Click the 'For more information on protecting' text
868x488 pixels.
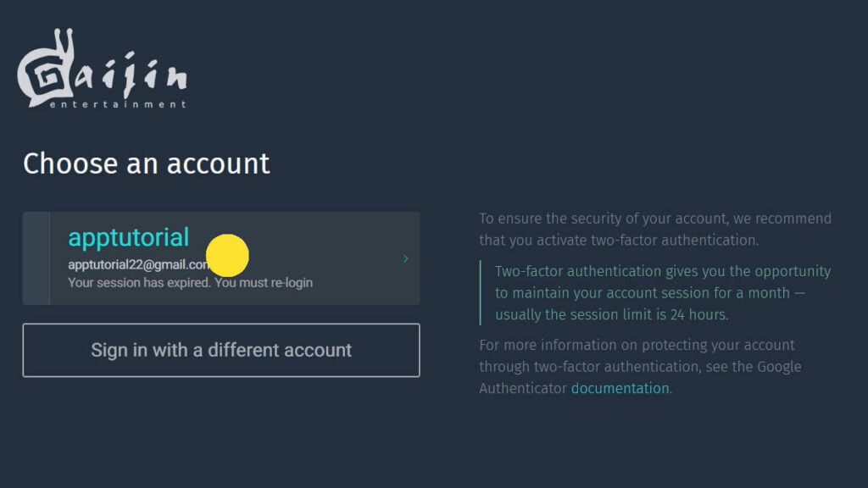637,346
